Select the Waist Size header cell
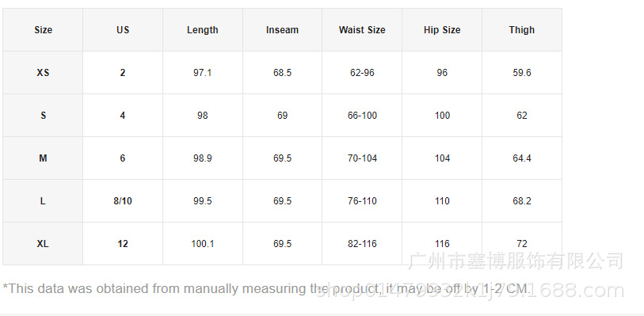 tap(362, 30)
